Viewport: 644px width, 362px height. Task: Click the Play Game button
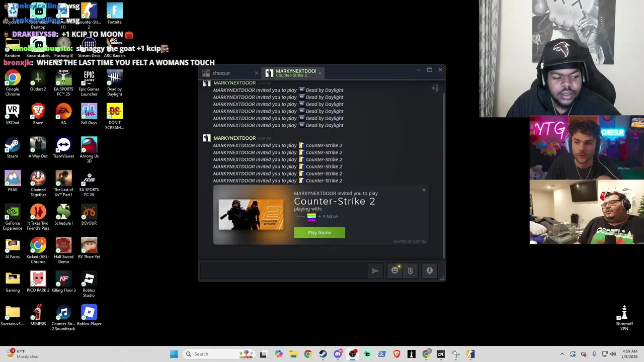tap(319, 233)
